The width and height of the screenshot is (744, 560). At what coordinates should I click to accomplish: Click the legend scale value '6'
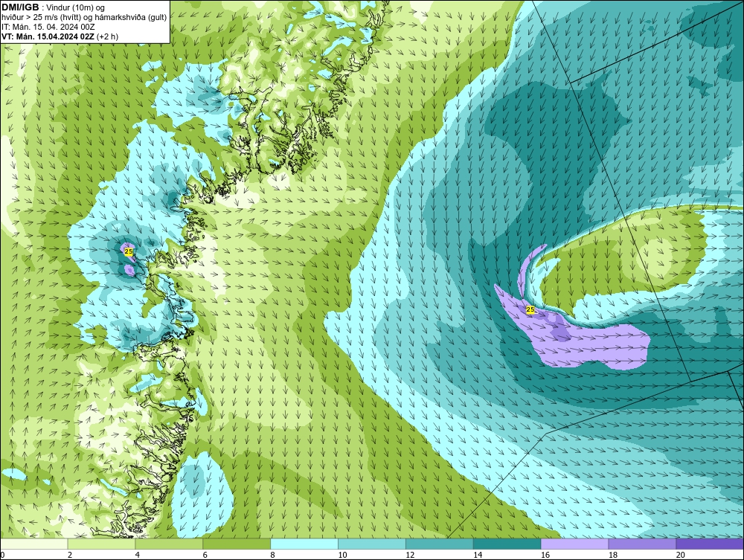205,555
